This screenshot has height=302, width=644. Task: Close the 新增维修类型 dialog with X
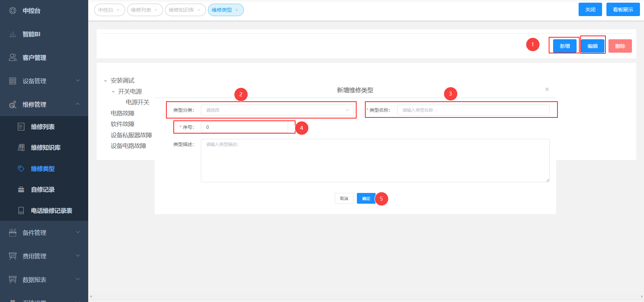tap(547, 89)
